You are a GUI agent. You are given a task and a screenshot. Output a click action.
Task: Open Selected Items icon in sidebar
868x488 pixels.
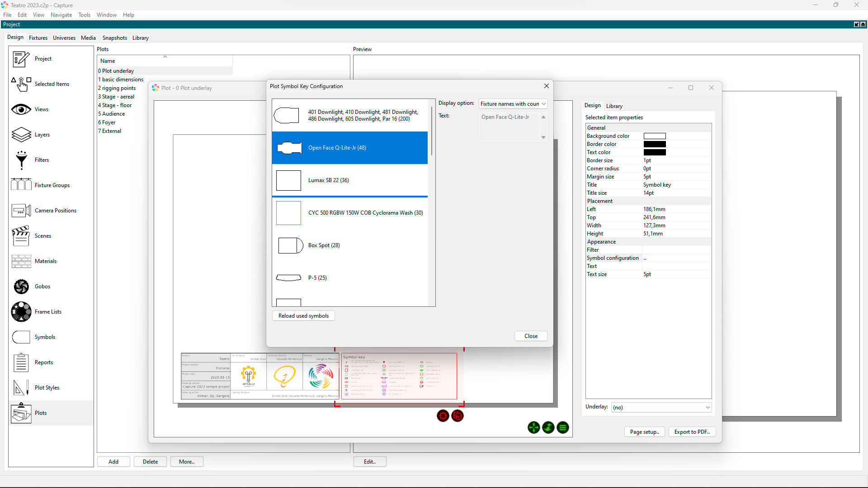click(x=21, y=84)
